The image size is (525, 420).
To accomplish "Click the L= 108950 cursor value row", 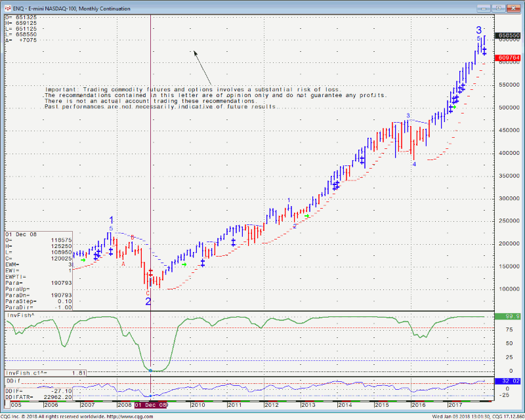I will pos(39,253).
